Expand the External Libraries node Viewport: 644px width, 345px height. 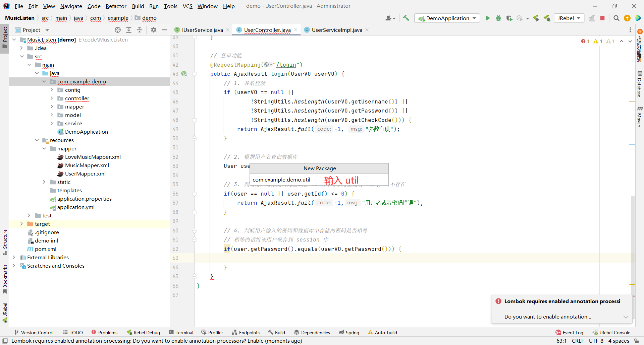pos(14,257)
